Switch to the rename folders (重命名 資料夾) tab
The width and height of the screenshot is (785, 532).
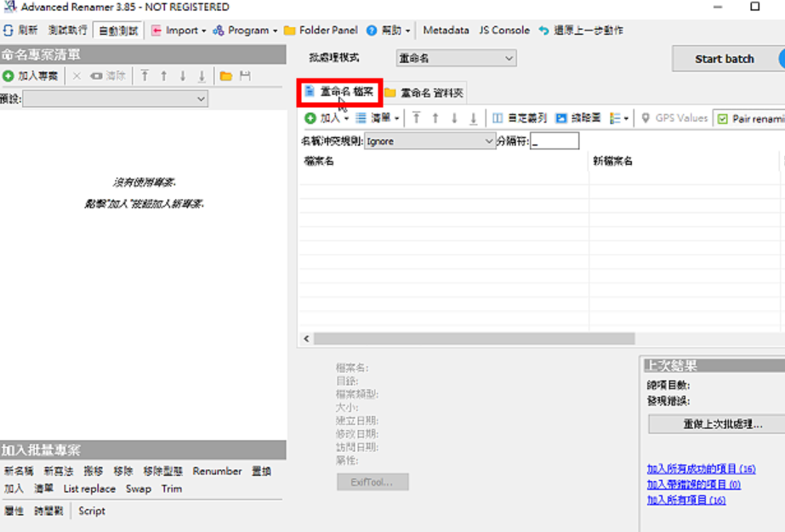[424, 93]
